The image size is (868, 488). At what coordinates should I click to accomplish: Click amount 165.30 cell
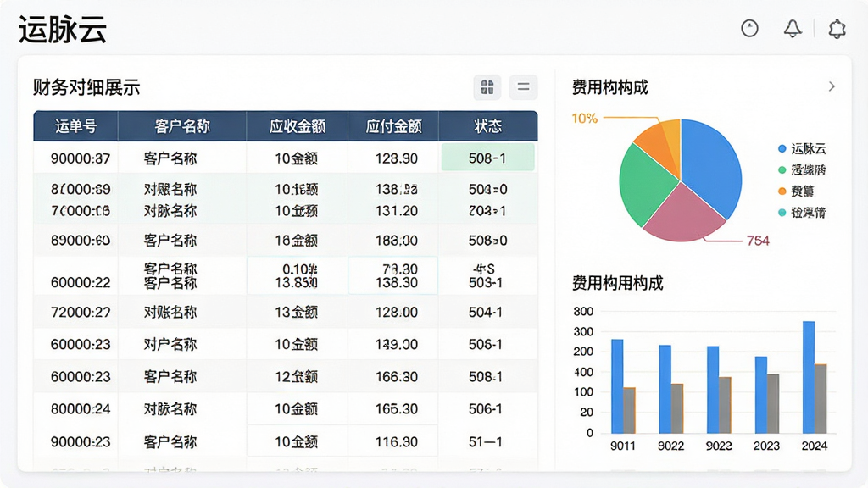tap(397, 409)
